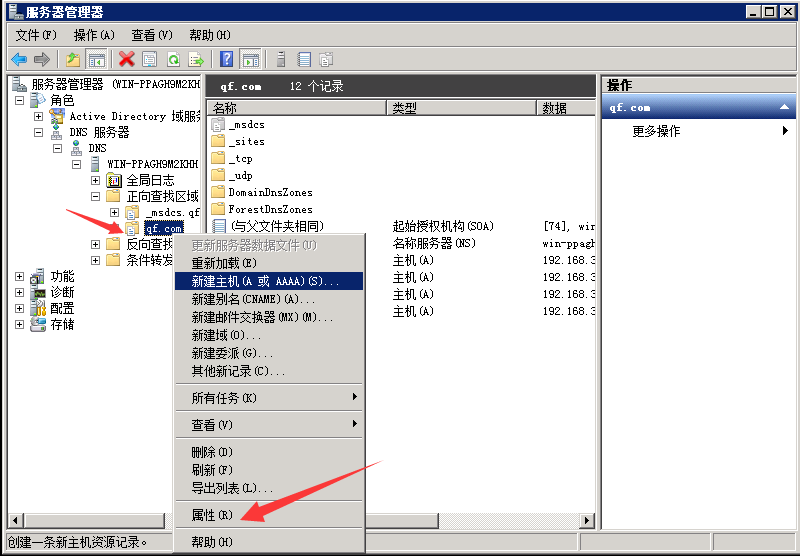
Task: Open the 文件(F) menu
Action: pyautogui.click(x=36, y=35)
